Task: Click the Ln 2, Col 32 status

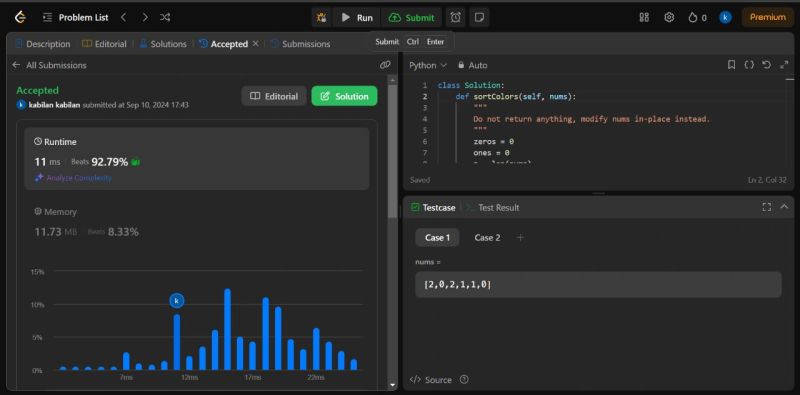Action: pos(767,180)
